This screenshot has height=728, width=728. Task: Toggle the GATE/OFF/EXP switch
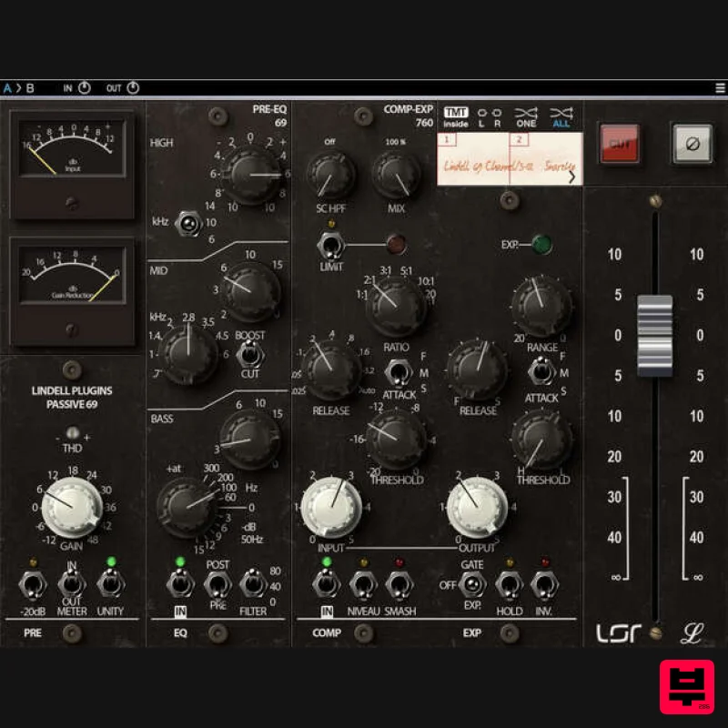(472, 585)
